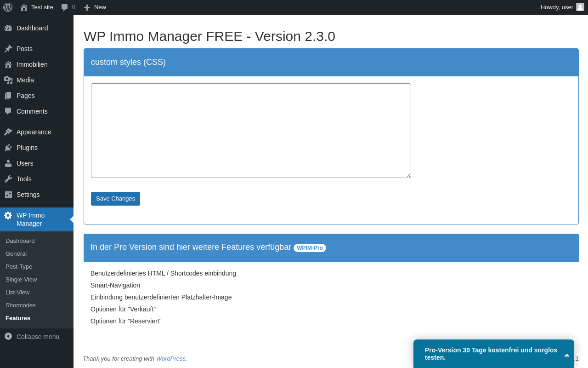Viewport: 588px width, 368px height.
Task: Click the New text in admin bar
Action: 100,7
